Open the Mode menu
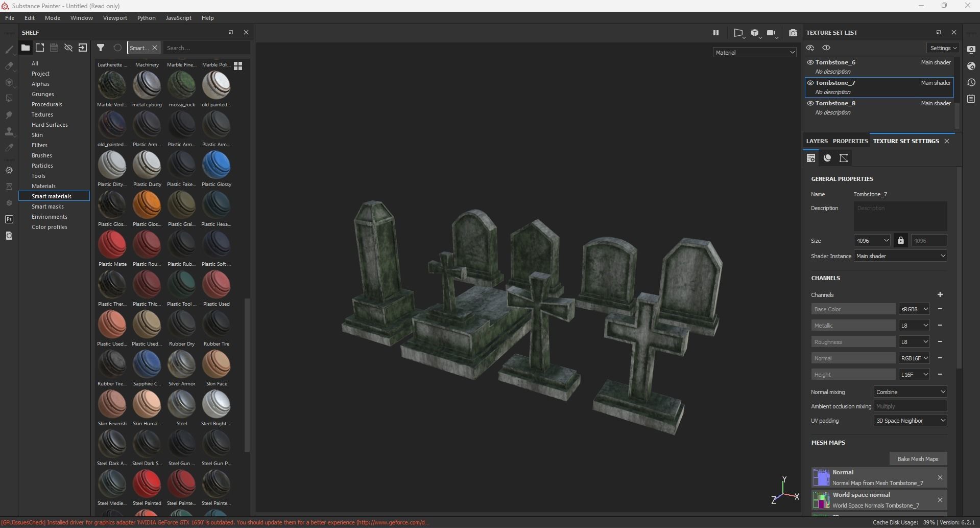The height and width of the screenshot is (528, 980). [x=53, y=18]
